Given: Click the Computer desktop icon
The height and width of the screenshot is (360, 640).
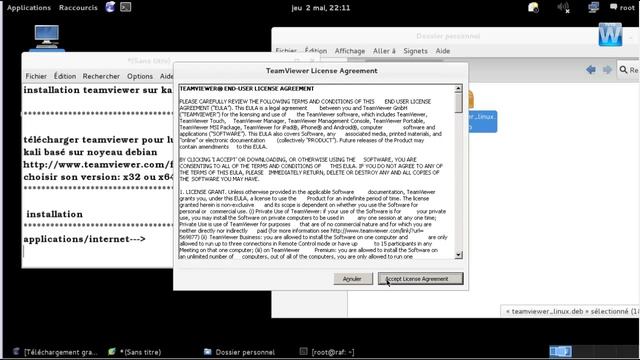Looking at the screenshot, I should pos(47,37).
